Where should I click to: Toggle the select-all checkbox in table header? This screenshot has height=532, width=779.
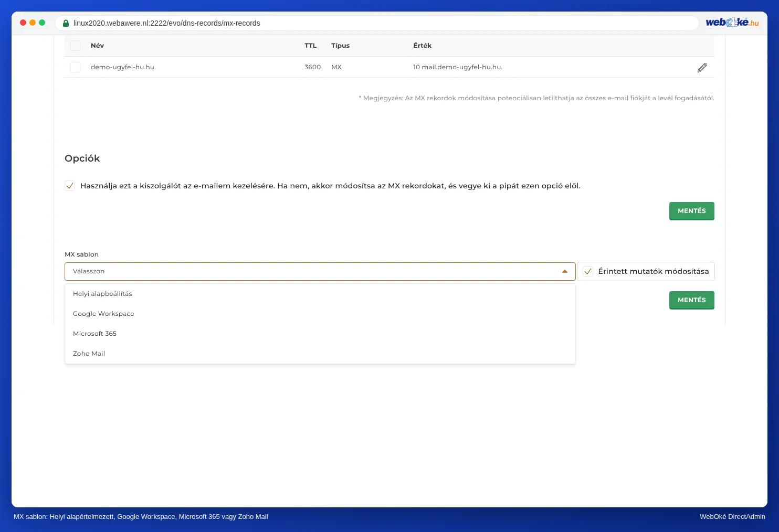[x=75, y=46]
